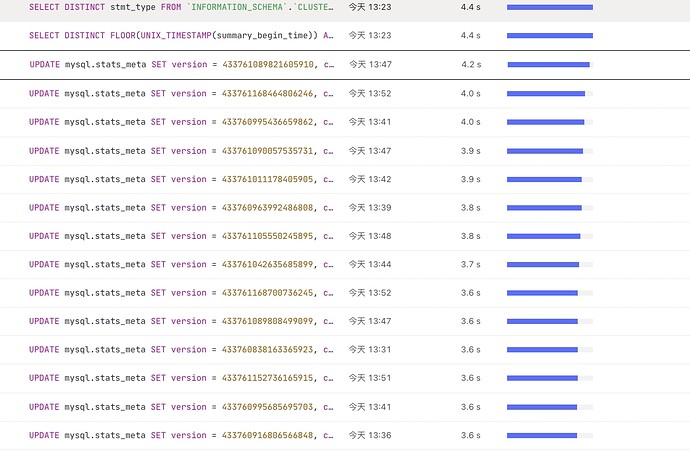The image size is (690, 454).
Task: Open UPDATE statement with version 433760916806566848
Action: [x=180, y=436]
